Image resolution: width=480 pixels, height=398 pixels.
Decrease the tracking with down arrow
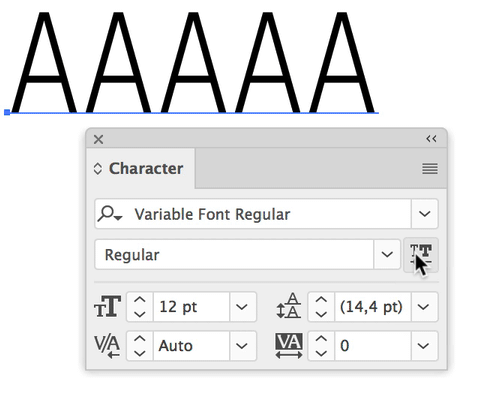tap(321, 353)
